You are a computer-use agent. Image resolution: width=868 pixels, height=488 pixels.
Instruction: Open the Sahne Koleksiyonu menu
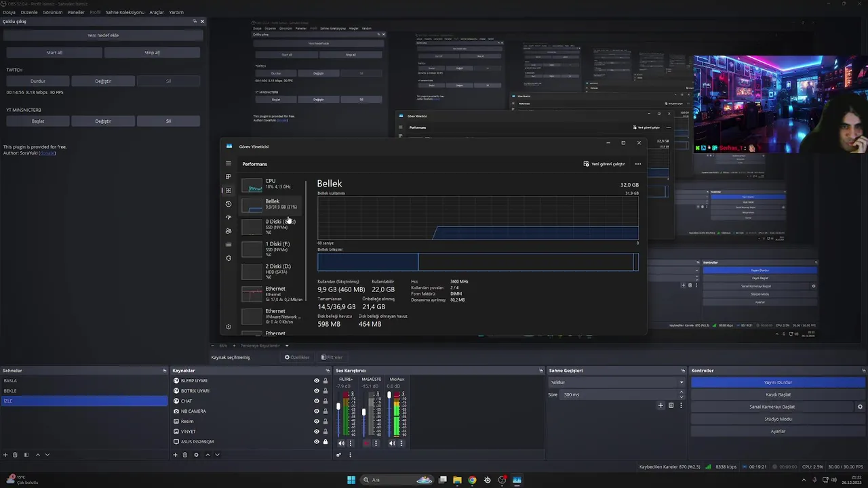tap(125, 12)
